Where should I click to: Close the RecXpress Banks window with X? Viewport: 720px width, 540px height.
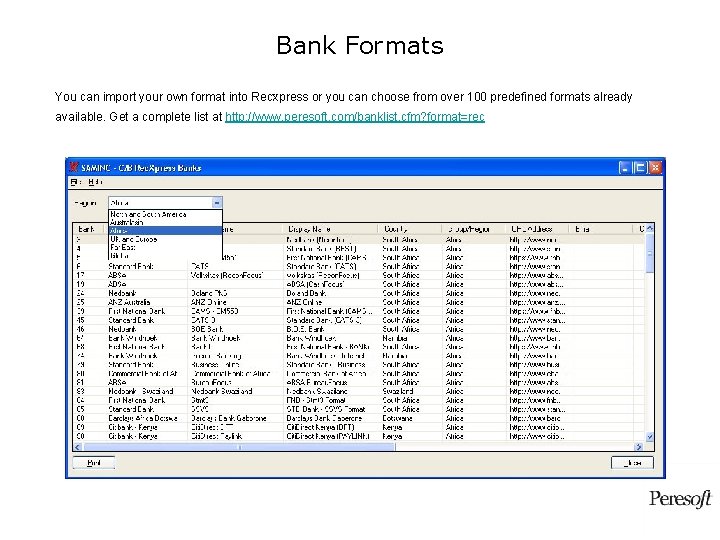point(655,168)
